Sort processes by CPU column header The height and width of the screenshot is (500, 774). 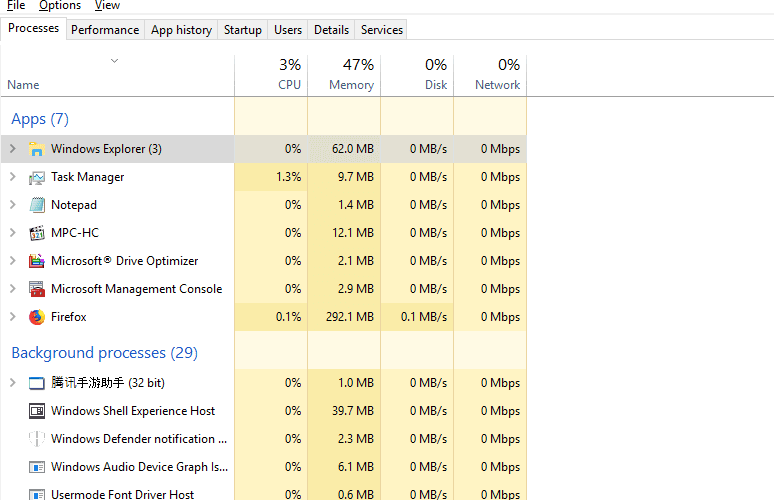(271, 75)
